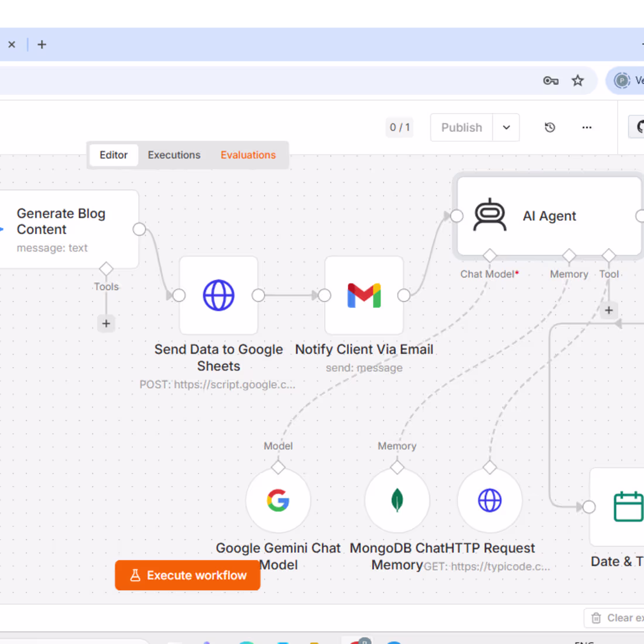Click the "Send Data to Google Sheets" label
The width and height of the screenshot is (644, 644).
(x=218, y=357)
